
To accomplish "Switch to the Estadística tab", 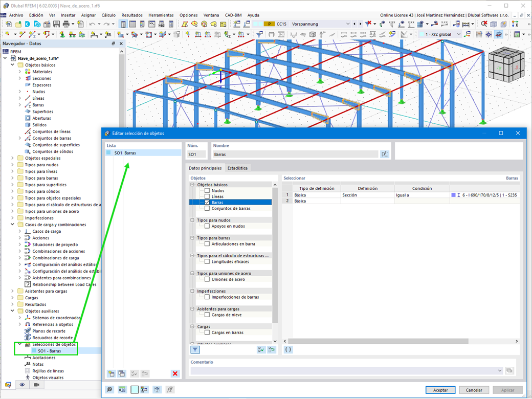I will [x=237, y=168].
